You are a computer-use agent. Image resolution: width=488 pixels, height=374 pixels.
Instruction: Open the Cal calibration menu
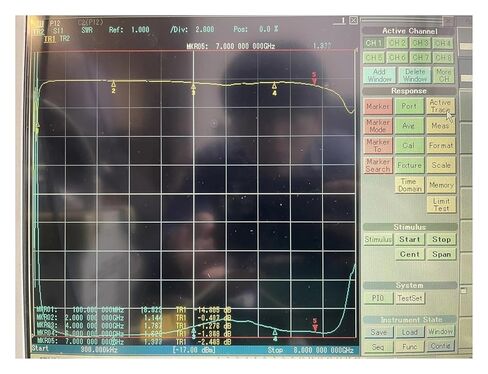(x=409, y=146)
